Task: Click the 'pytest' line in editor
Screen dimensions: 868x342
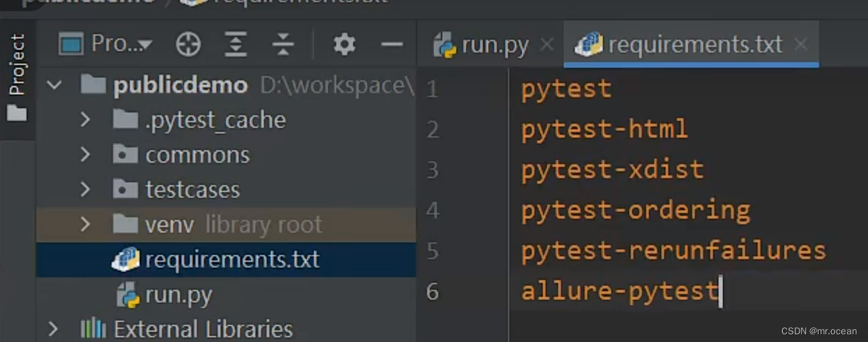Action: 566,89
